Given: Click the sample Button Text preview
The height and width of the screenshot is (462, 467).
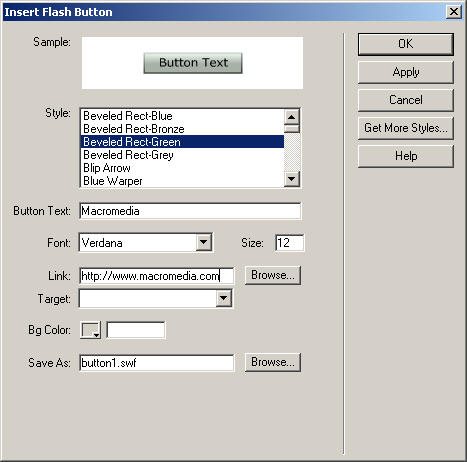Looking at the screenshot, I should (x=193, y=63).
